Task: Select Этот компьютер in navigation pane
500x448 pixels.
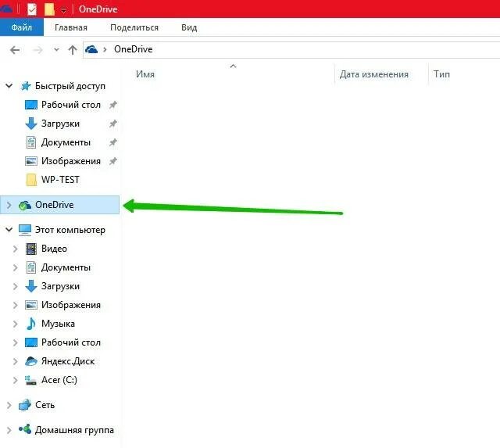Action: (x=70, y=230)
